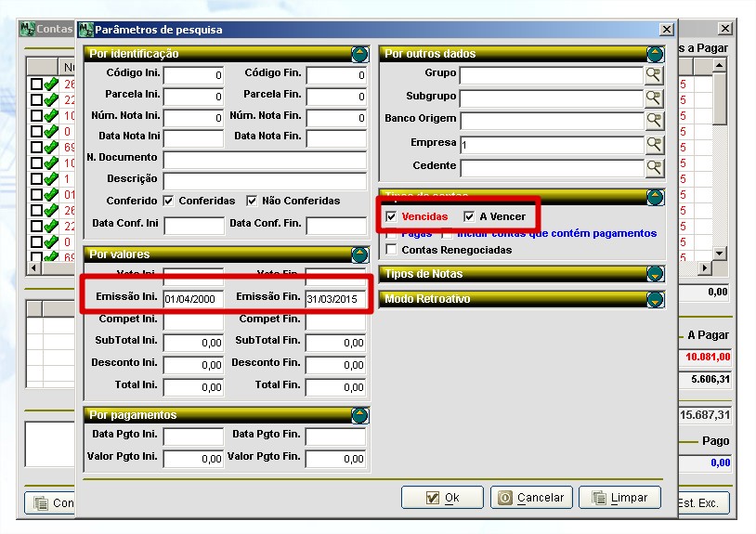Open the Empresa lookup magnifier icon

(x=655, y=145)
